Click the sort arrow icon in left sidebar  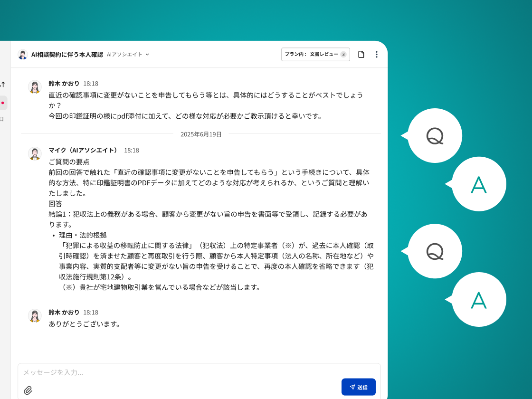click(3, 85)
